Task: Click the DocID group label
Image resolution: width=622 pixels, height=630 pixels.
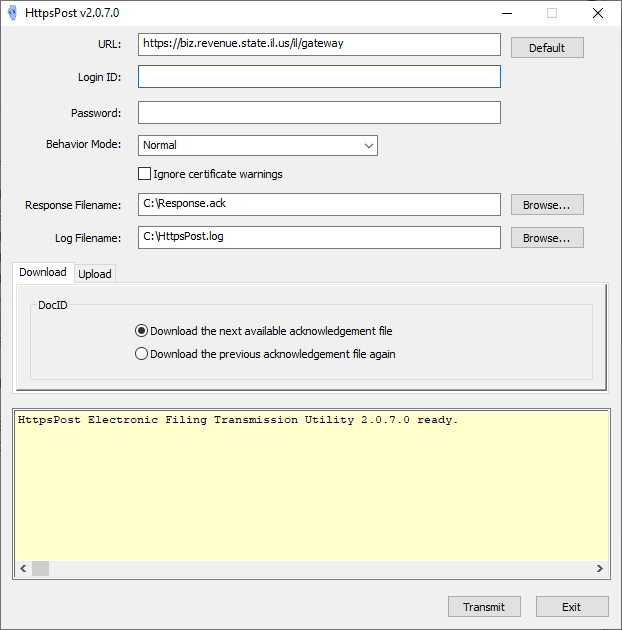Action: click(x=53, y=305)
